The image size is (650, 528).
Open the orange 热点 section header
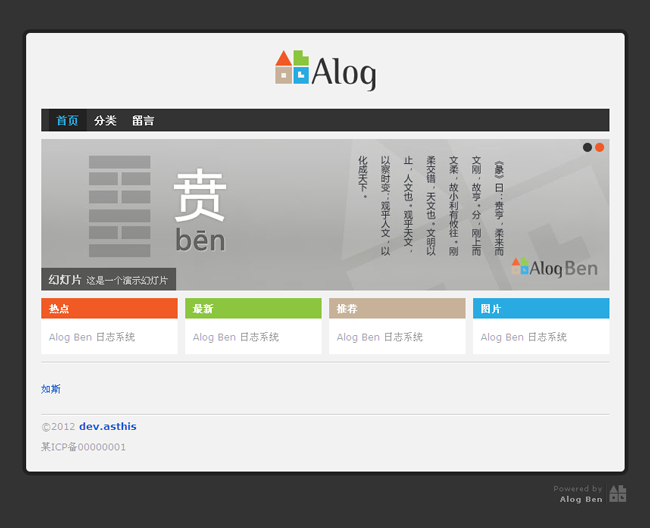click(109, 309)
